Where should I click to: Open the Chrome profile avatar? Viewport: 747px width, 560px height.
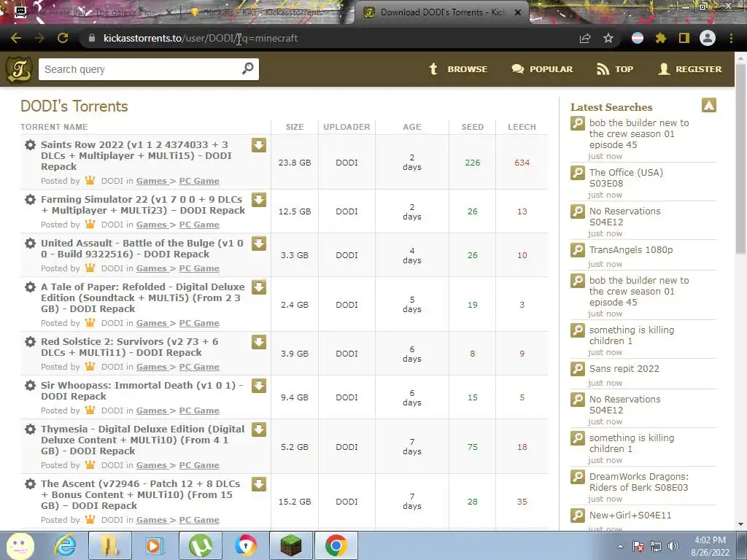tap(708, 38)
